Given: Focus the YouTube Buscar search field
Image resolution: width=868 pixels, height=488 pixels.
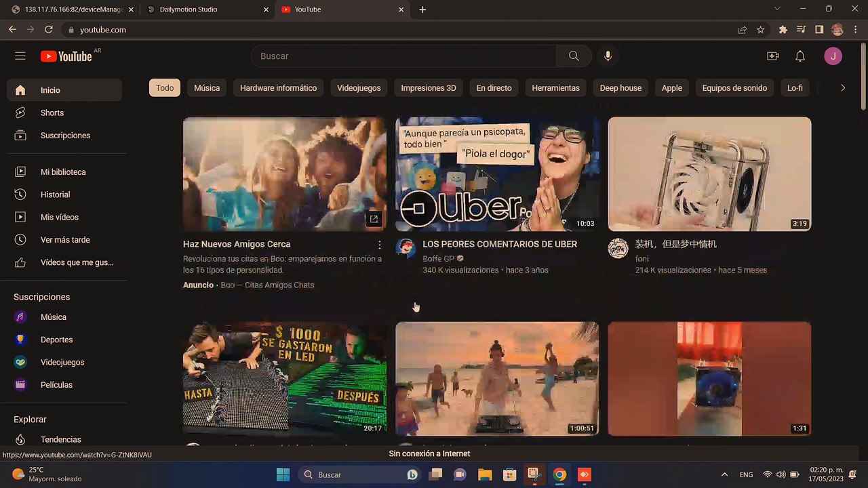Looking at the screenshot, I should pyautogui.click(x=403, y=56).
